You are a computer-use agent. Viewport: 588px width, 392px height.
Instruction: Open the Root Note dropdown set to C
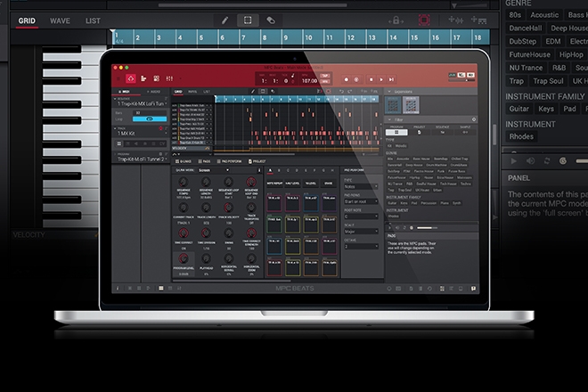point(361,216)
